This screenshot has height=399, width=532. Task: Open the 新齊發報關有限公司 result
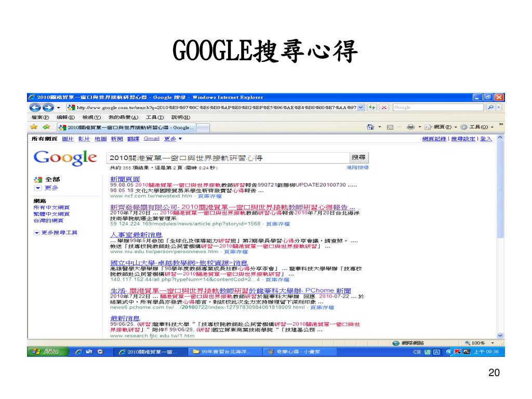[233, 207]
